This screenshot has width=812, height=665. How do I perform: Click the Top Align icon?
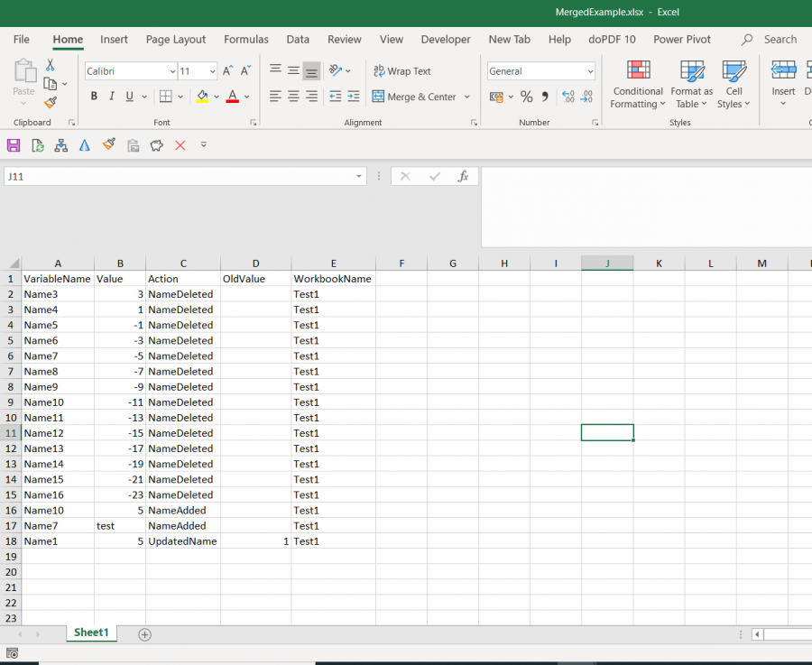tap(275, 69)
